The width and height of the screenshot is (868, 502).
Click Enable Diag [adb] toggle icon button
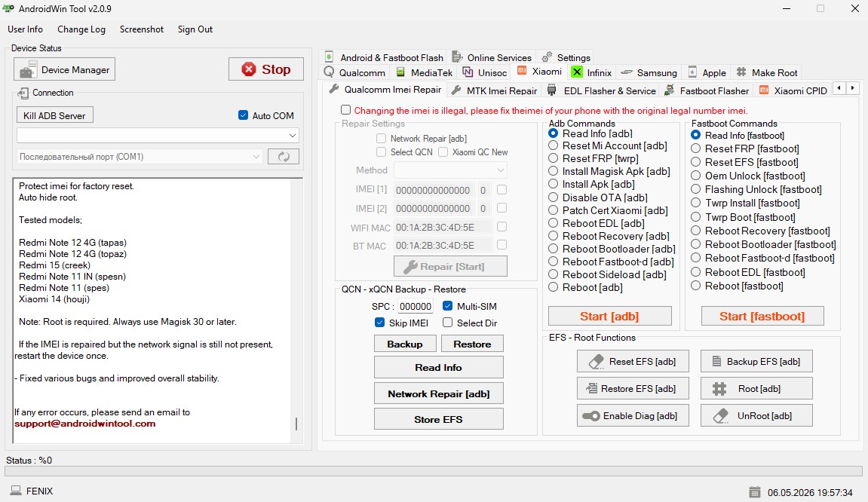click(633, 415)
